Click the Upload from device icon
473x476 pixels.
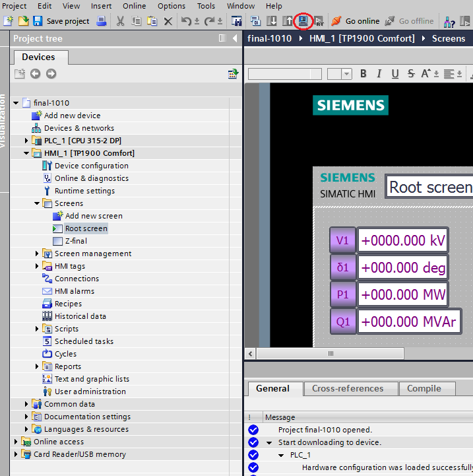288,21
